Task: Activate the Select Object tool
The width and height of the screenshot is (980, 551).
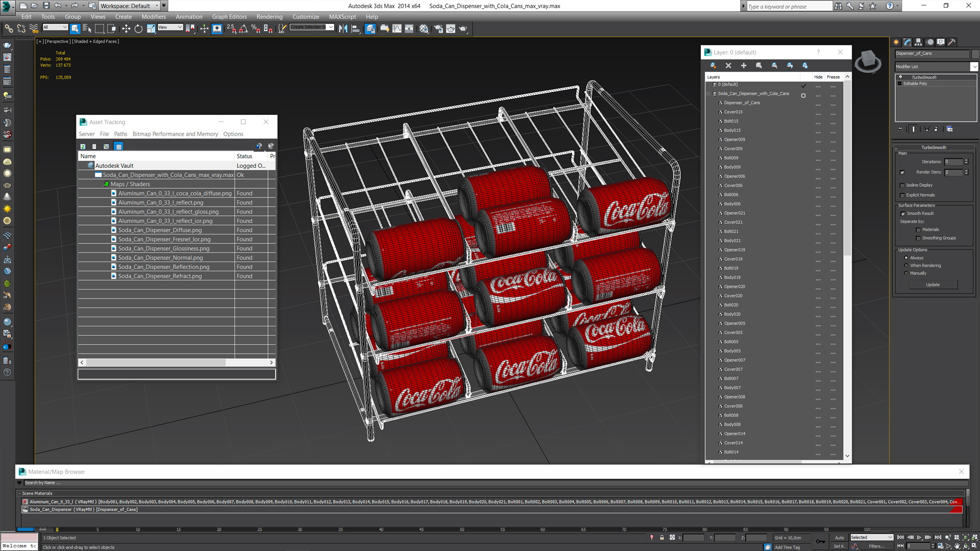Action: (x=75, y=29)
